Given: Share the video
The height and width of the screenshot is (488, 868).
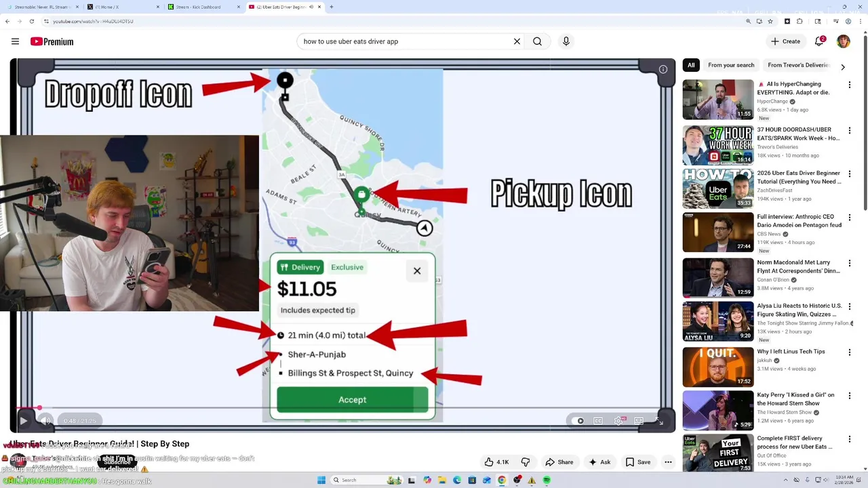Looking at the screenshot, I should pyautogui.click(x=559, y=462).
